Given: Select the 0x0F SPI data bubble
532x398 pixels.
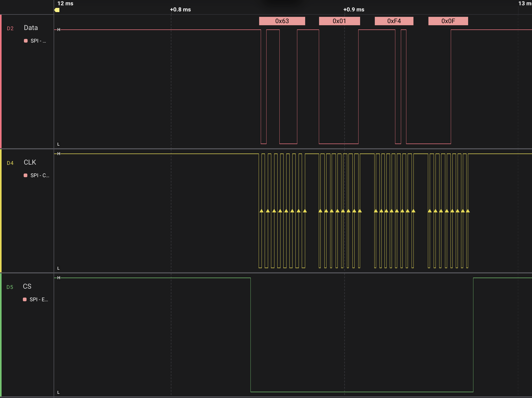Looking at the screenshot, I should pos(448,21).
